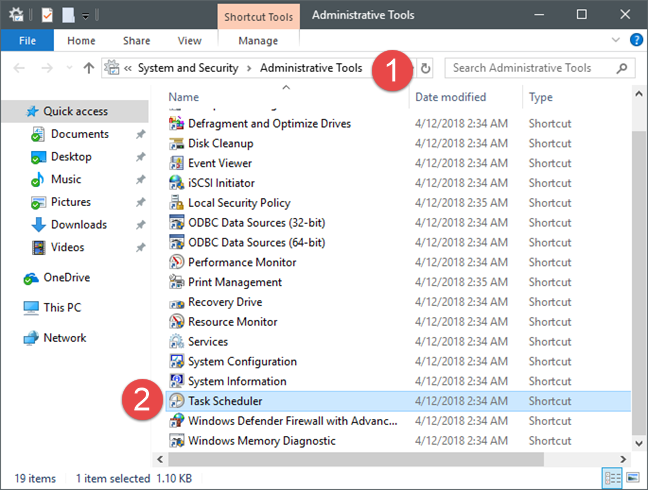The width and height of the screenshot is (648, 490).
Task: Click Administrative Tools breadcrumb in address bar
Action: tap(311, 68)
